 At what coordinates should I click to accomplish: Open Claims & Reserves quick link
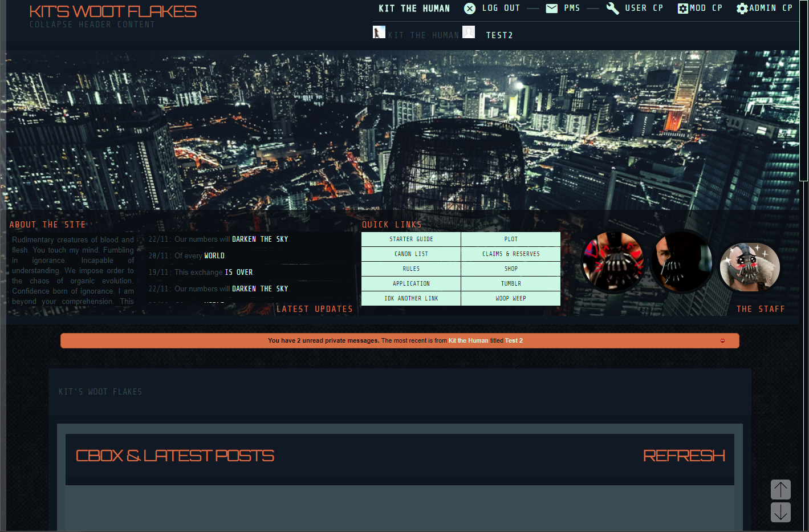511,254
